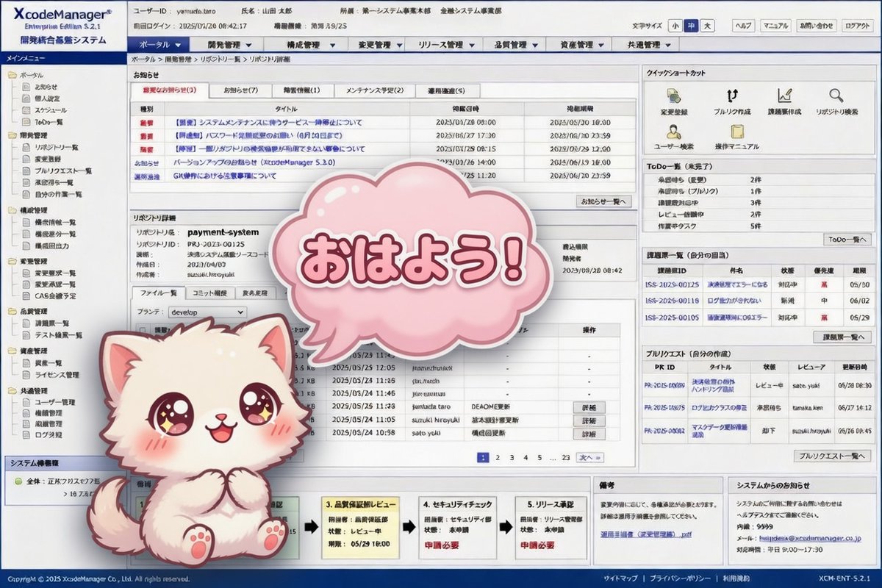Click the マニュアル button in header
Image resolution: width=882 pixels, height=588 pixels.
(775, 25)
